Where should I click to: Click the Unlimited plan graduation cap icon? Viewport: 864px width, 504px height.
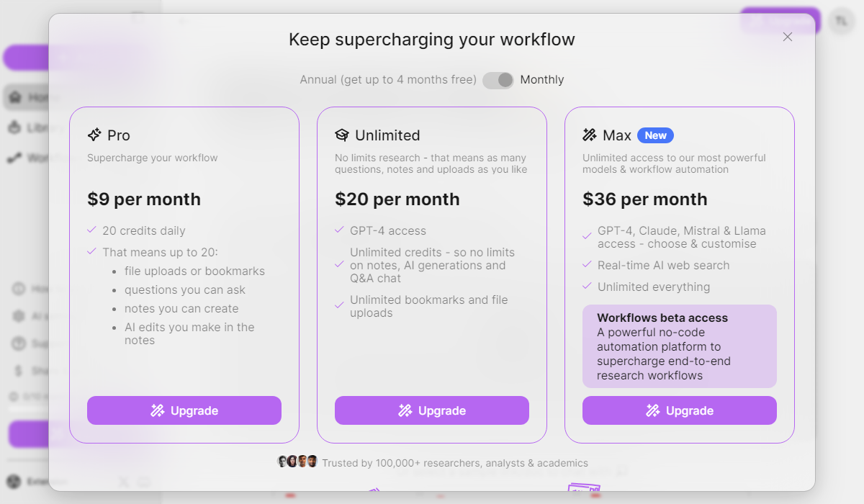pyautogui.click(x=342, y=135)
